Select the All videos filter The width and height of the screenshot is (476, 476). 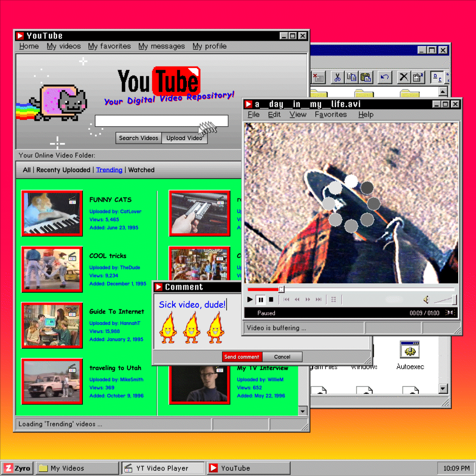tap(27, 170)
